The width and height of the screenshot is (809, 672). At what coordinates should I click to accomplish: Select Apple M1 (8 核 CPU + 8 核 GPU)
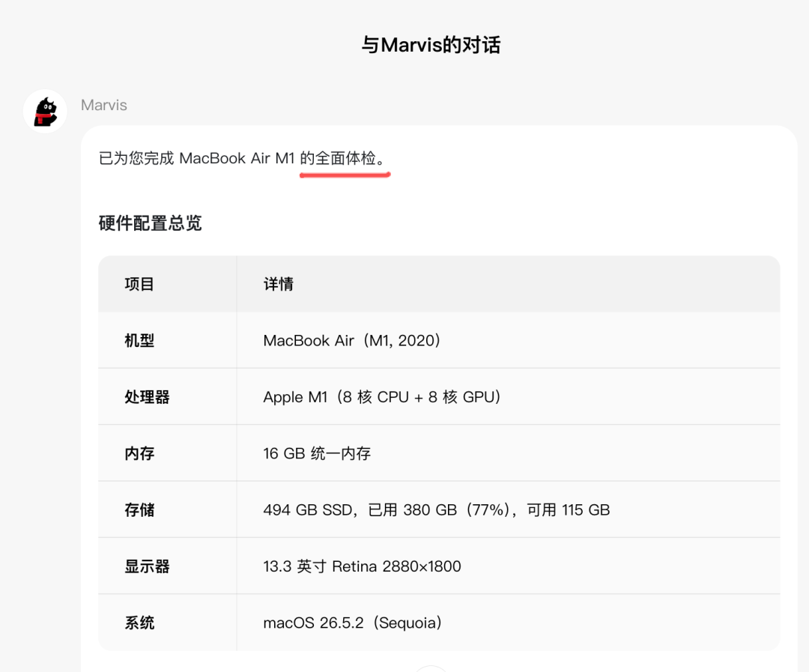pos(382,397)
